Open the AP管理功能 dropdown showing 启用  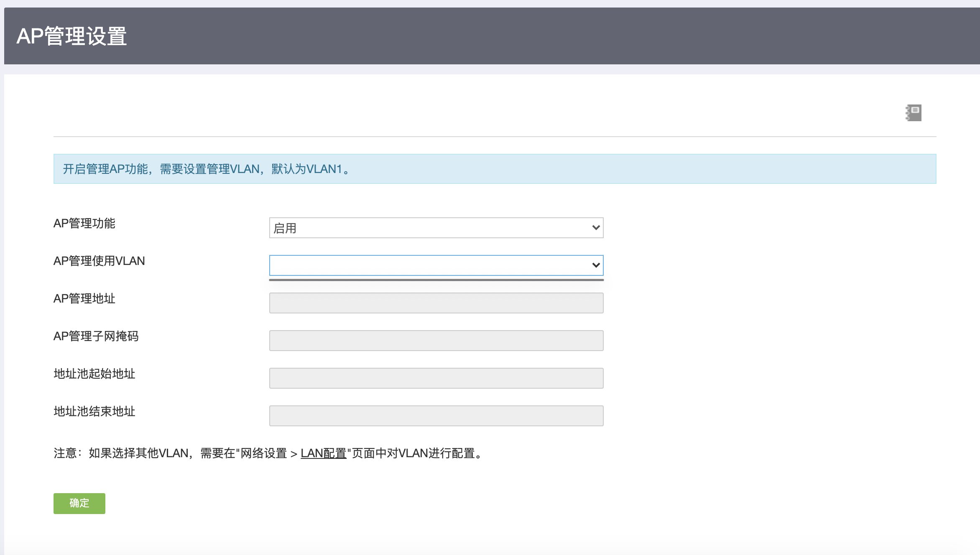click(x=431, y=228)
